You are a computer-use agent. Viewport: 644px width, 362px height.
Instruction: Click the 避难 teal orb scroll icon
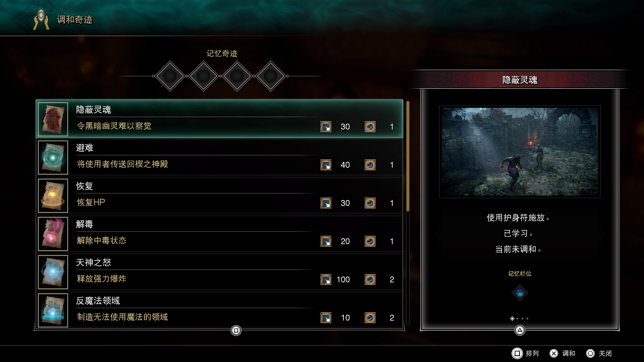tap(53, 157)
